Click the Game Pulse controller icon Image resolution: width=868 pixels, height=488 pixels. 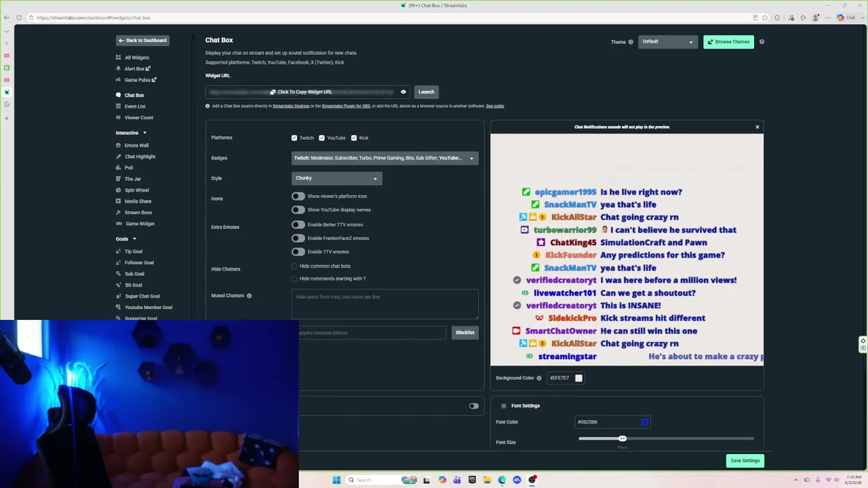click(118, 80)
